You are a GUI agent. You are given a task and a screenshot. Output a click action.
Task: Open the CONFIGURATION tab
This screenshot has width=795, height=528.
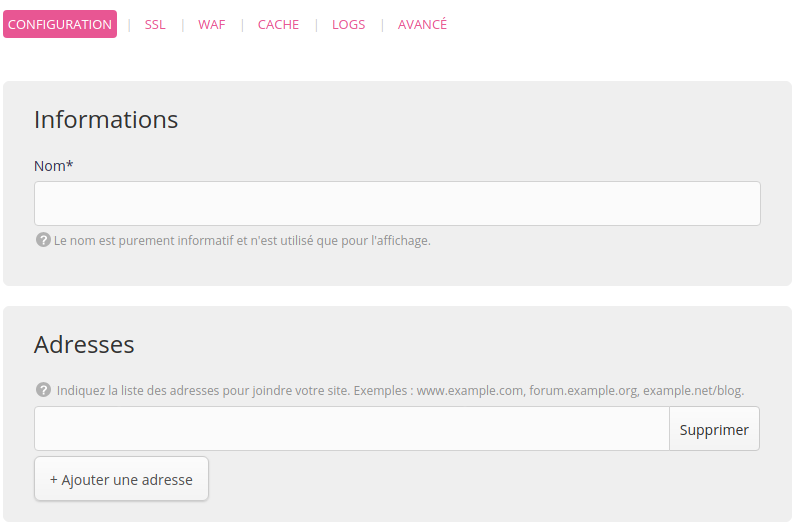point(60,24)
